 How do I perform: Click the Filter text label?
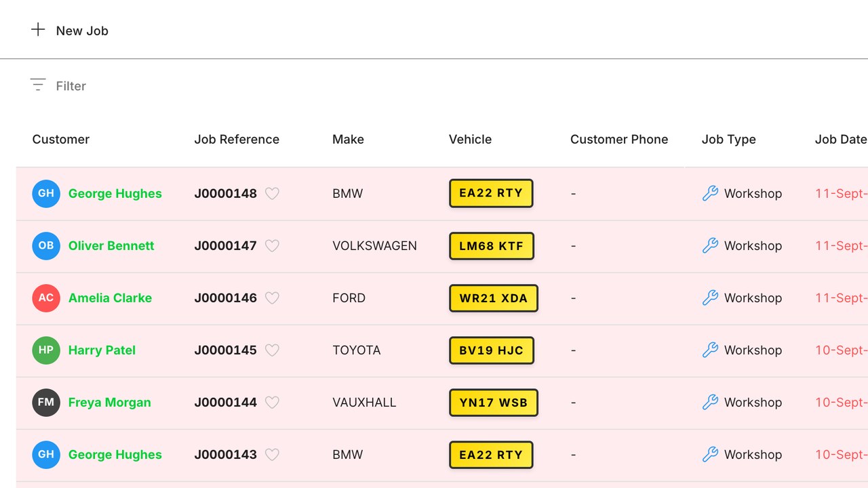[x=71, y=86]
